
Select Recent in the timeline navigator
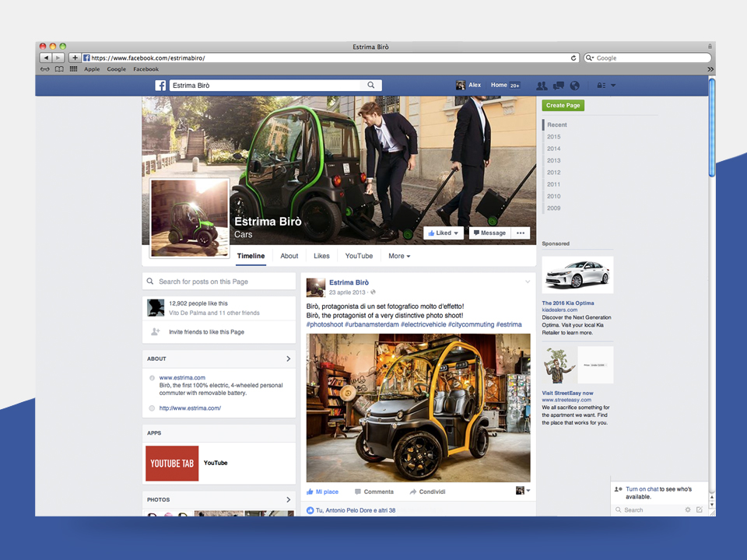557,124
